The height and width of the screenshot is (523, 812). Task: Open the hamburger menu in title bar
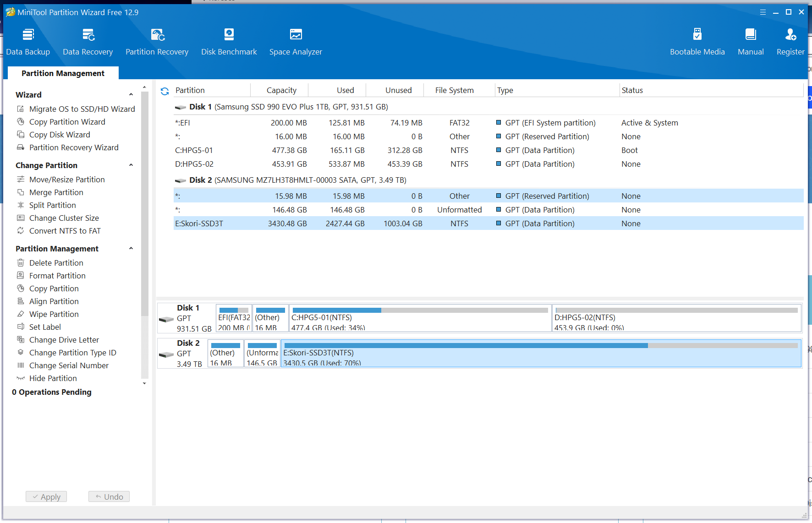(763, 12)
